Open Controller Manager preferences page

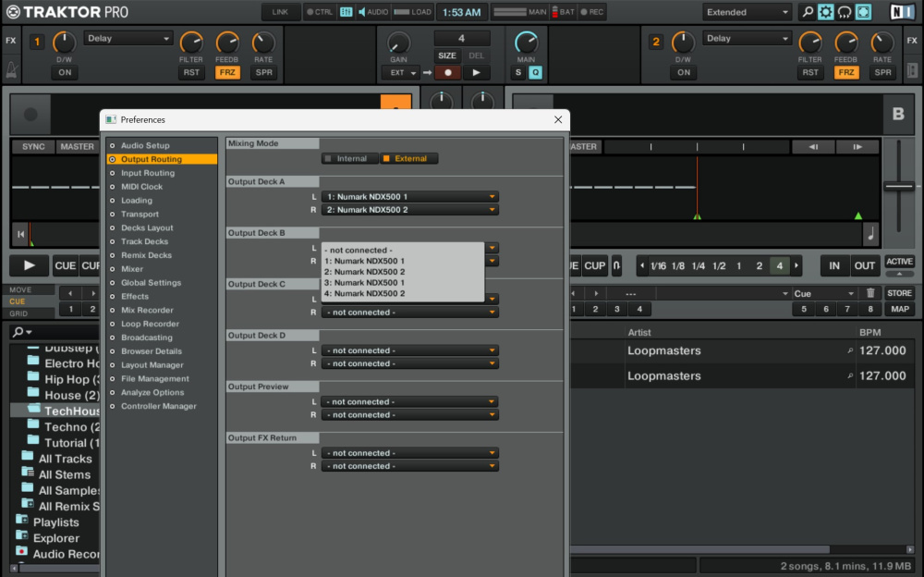(159, 406)
